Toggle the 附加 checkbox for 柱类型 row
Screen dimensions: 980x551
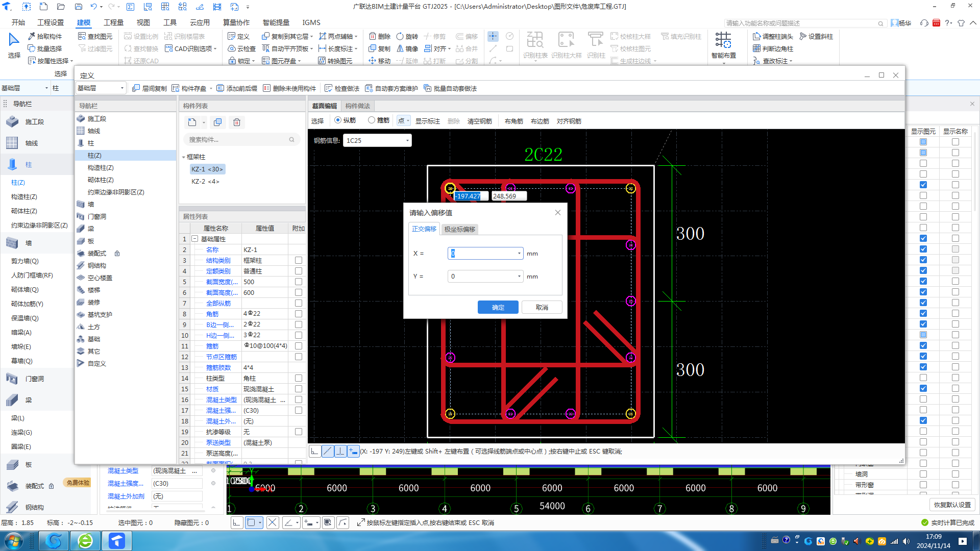(299, 378)
